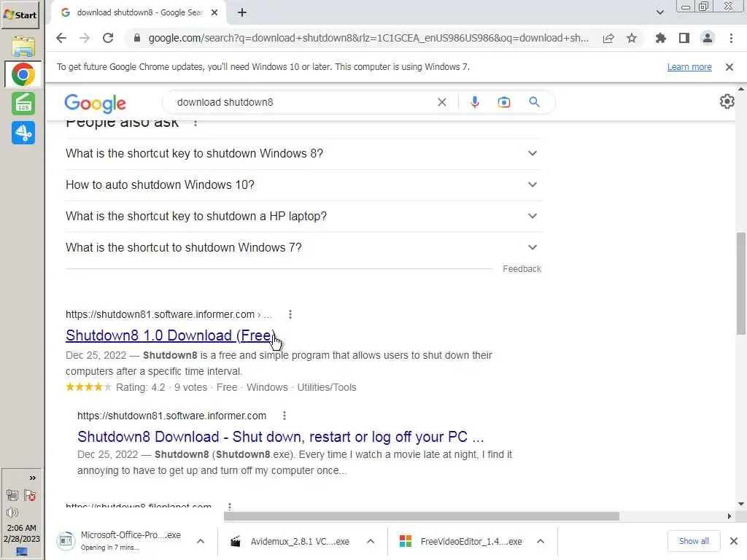The height and width of the screenshot is (560, 747).
Task: Dismiss the Chrome update info bar
Action: [729, 67]
